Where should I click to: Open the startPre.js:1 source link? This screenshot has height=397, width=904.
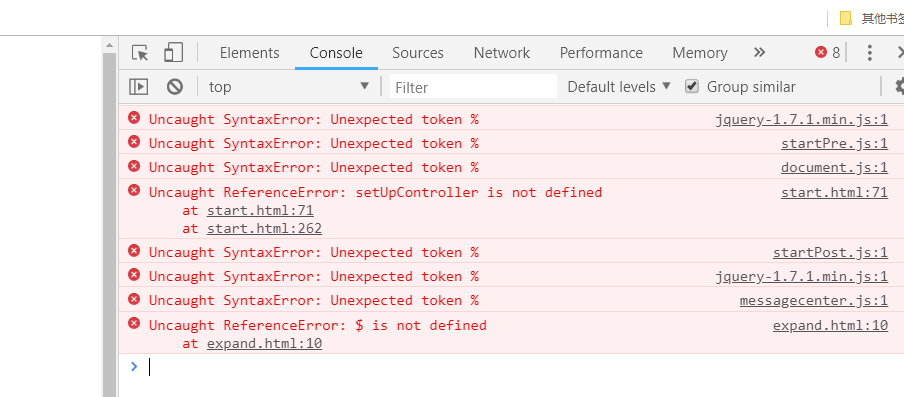click(834, 143)
